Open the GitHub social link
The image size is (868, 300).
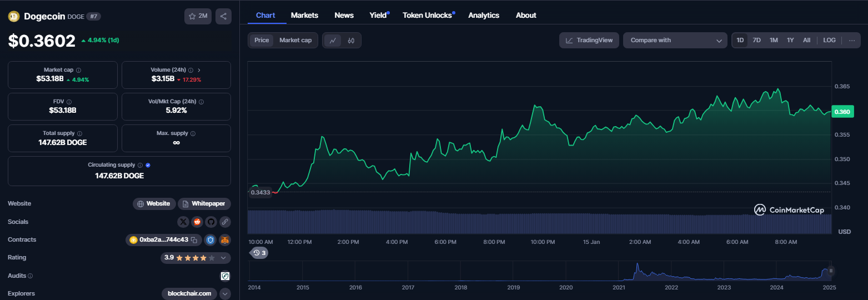pos(211,222)
